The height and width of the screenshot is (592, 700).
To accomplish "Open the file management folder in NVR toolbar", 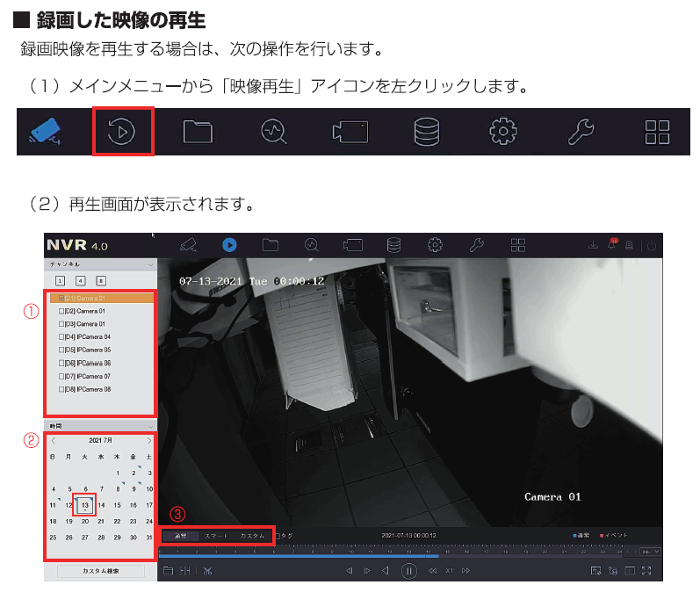I will coord(270,245).
